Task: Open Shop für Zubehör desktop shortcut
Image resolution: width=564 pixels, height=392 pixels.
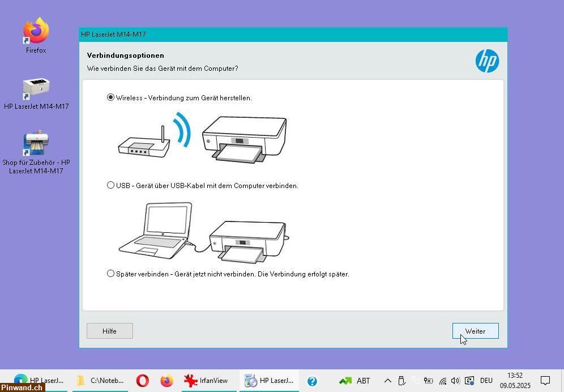Action: [x=36, y=152]
